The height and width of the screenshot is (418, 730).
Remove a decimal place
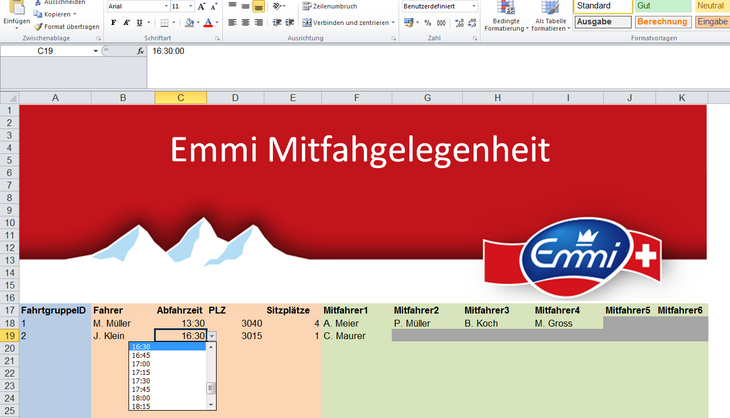click(x=472, y=22)
